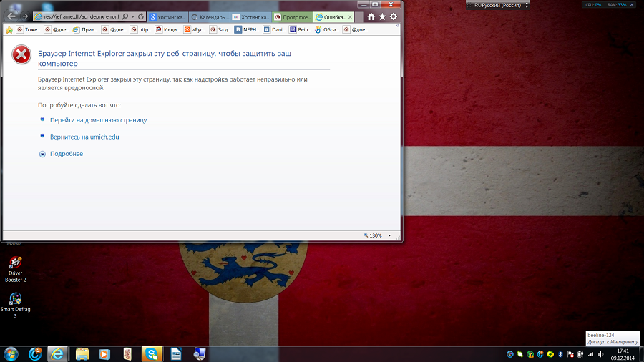Maximize the Internet Explorer window

pos(375,4)
